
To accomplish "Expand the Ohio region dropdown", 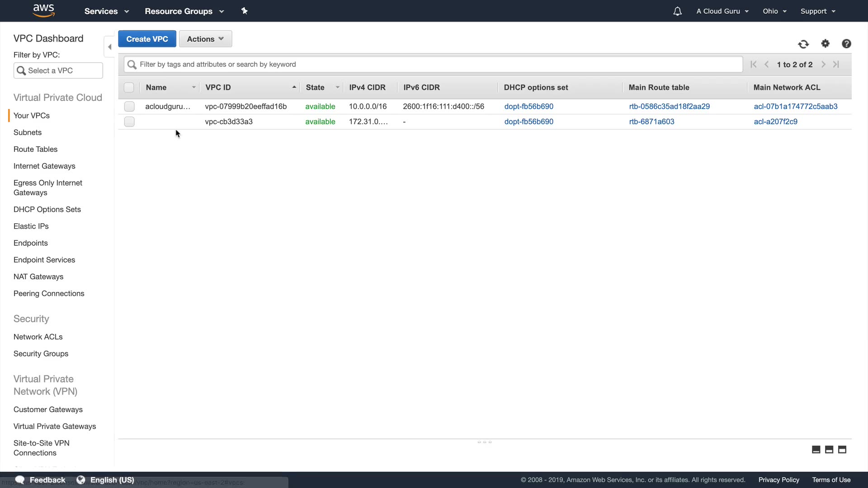I will coord(774,11).
